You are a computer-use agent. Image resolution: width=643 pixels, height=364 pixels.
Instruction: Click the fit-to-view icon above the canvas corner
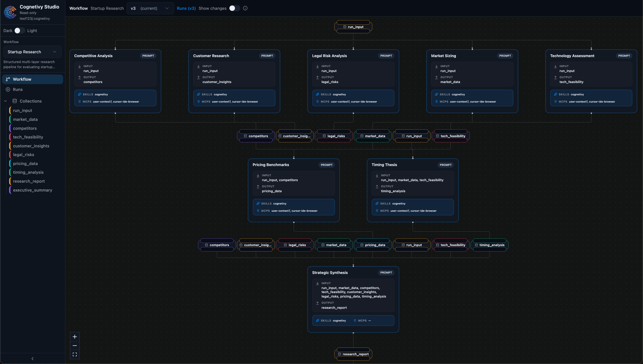(75, 354)
